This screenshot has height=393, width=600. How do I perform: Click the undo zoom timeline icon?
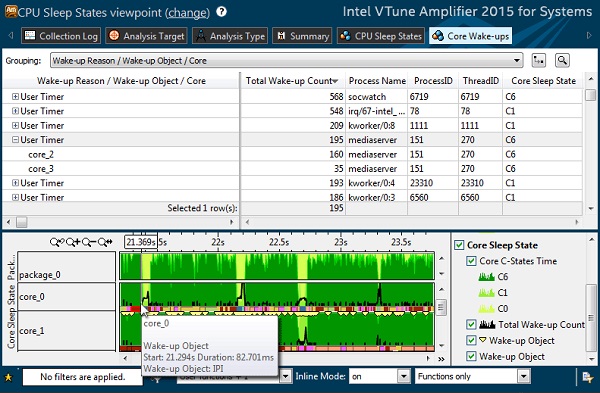click(57, 242)
